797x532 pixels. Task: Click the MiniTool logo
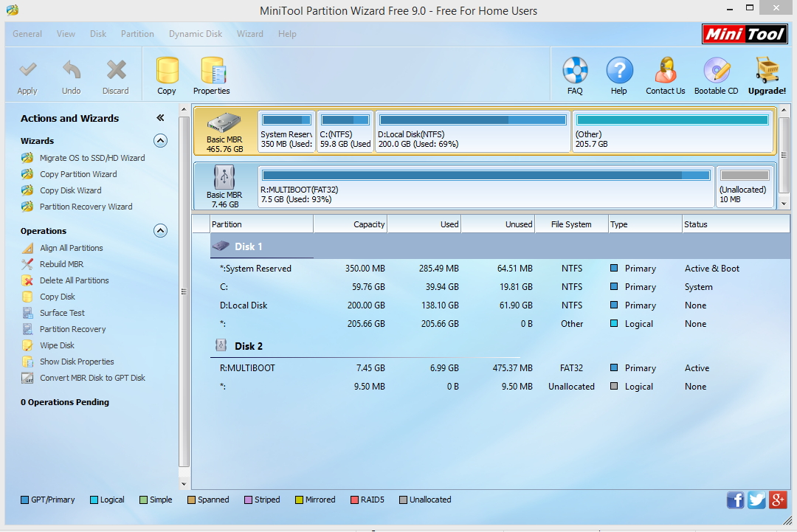pos(745,34)
